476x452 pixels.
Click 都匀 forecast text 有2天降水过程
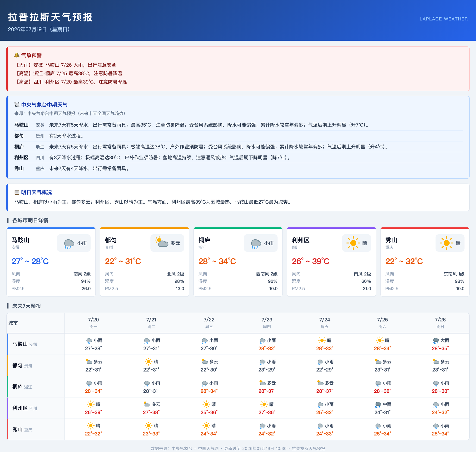[66, 136]
